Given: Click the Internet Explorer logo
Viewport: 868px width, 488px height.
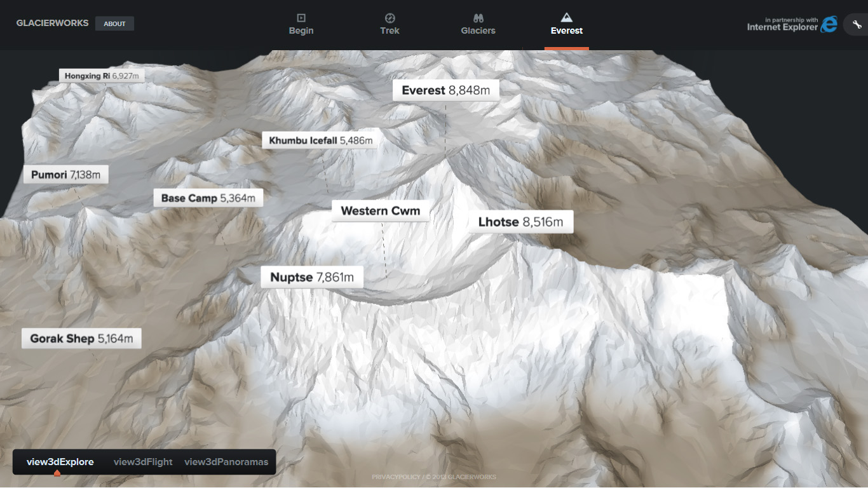Looking at the screenshot, I should (x=829, y=25).
